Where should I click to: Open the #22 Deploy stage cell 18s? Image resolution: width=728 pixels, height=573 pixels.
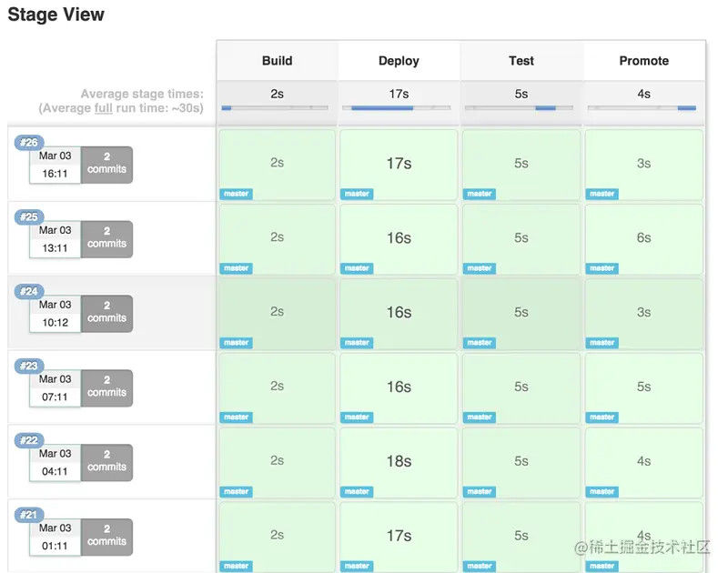399,463
